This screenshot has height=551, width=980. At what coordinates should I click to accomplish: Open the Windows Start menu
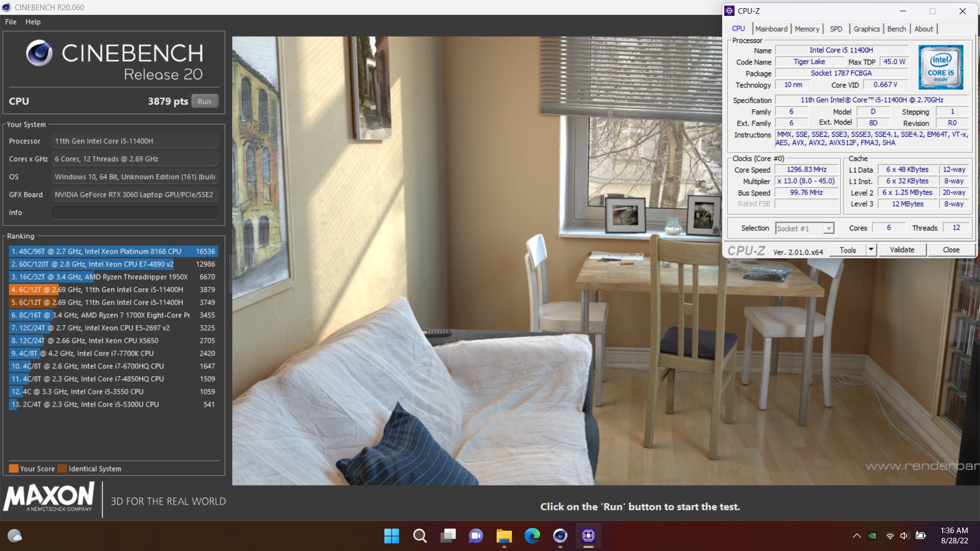pyautogui.click(x=391, y=536)
